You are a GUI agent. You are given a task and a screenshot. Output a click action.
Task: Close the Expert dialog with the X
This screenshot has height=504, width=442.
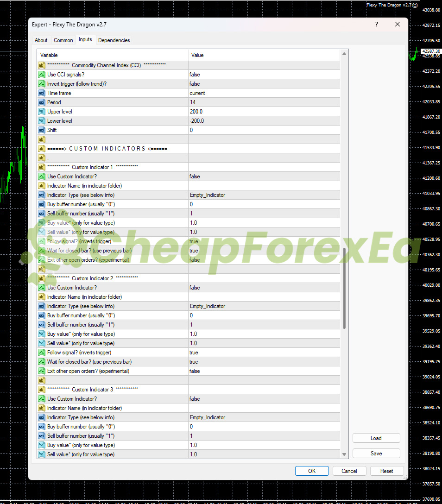pos(398,24)
